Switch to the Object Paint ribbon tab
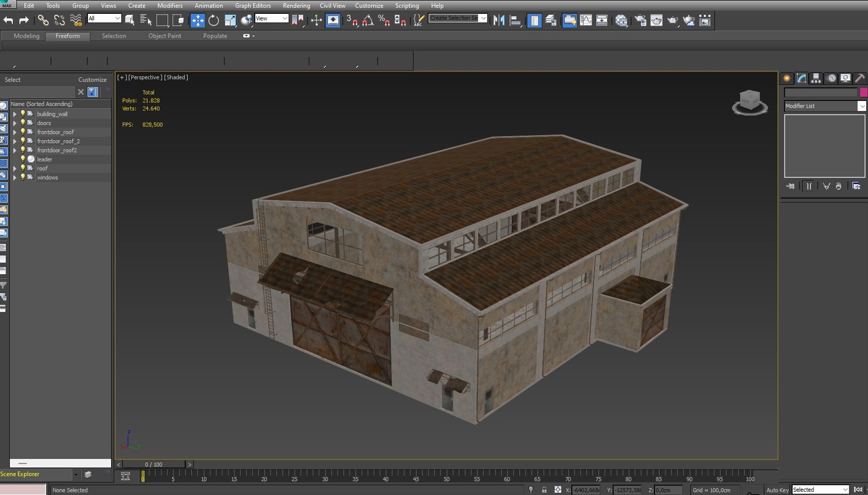 point(165,36)
